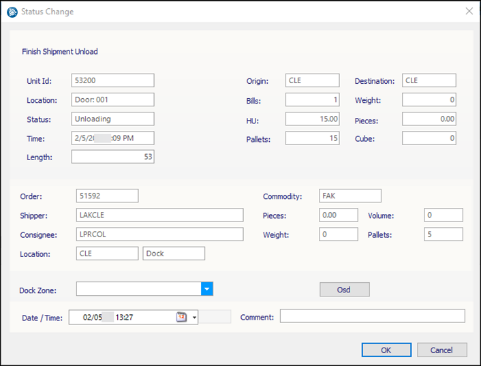481x366 pixels.
Task: Click the Status Change app icon in title bar
Action: click(x=12, y=12)
